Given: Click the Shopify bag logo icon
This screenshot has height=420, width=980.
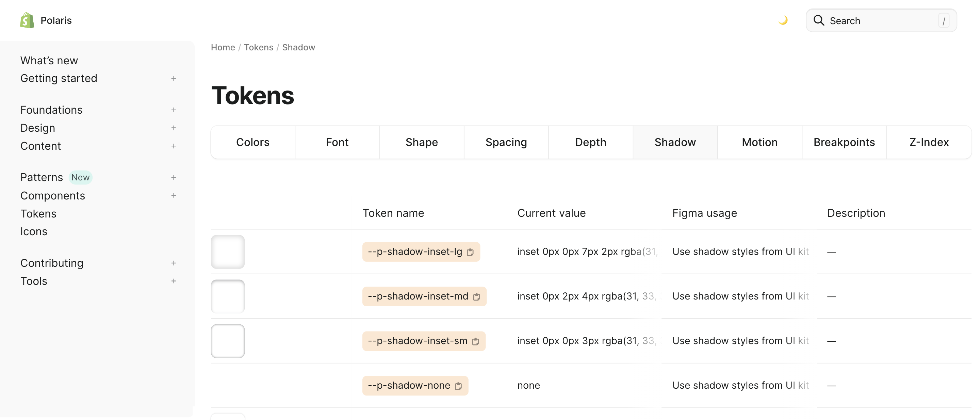Looking at the screenshot, I should (27, 20).
